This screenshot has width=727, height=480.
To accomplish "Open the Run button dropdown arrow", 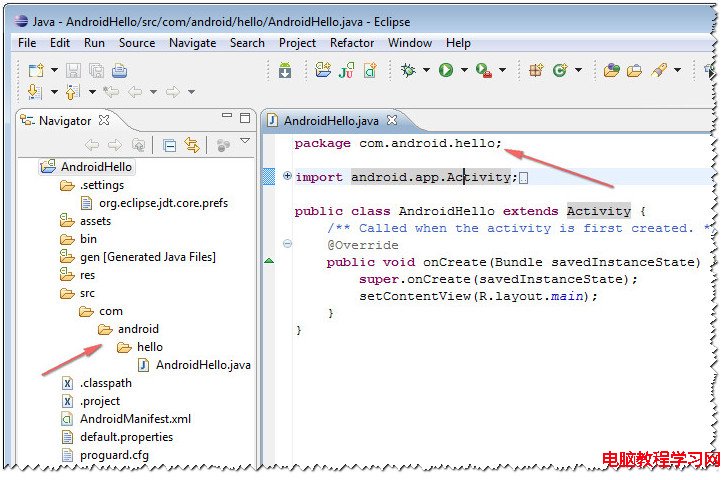I will (464, 70).
